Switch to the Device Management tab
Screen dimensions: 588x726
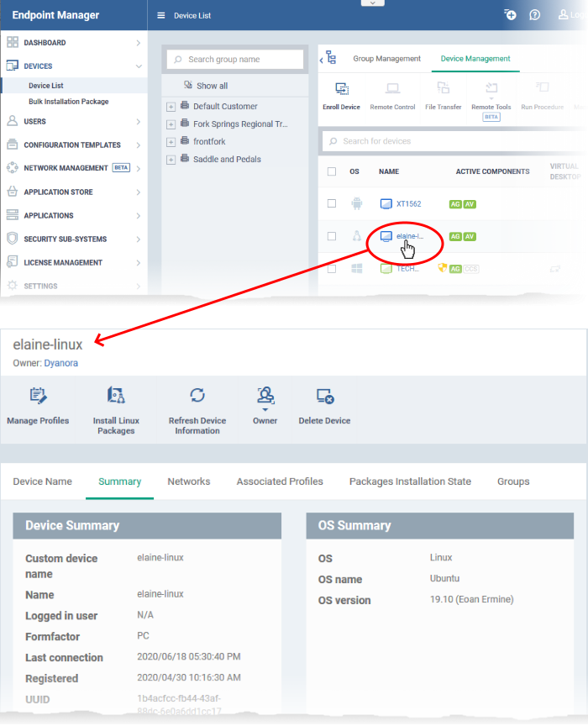tap(475, 58)
